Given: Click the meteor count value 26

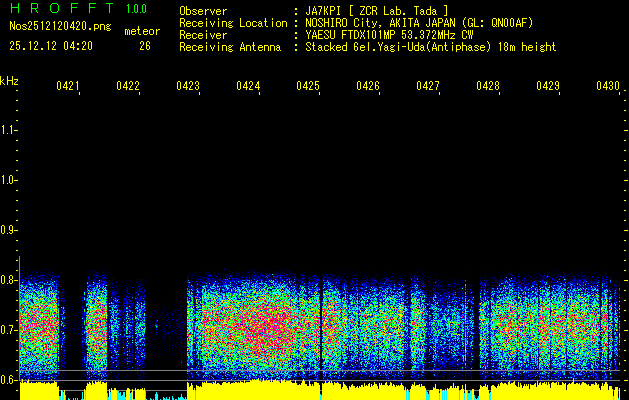Looking at the screenshot, I should pos(145,46).
